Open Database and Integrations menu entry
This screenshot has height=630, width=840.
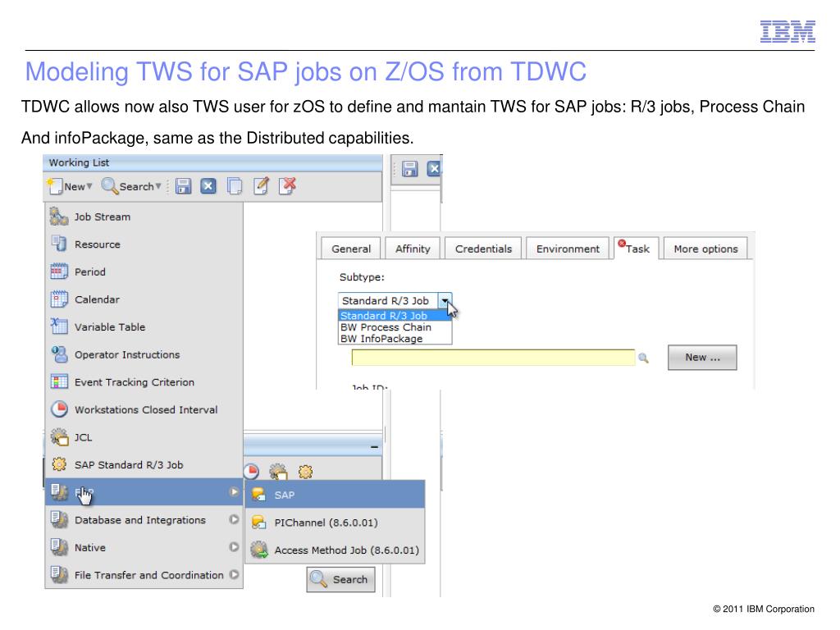(144, 520)
